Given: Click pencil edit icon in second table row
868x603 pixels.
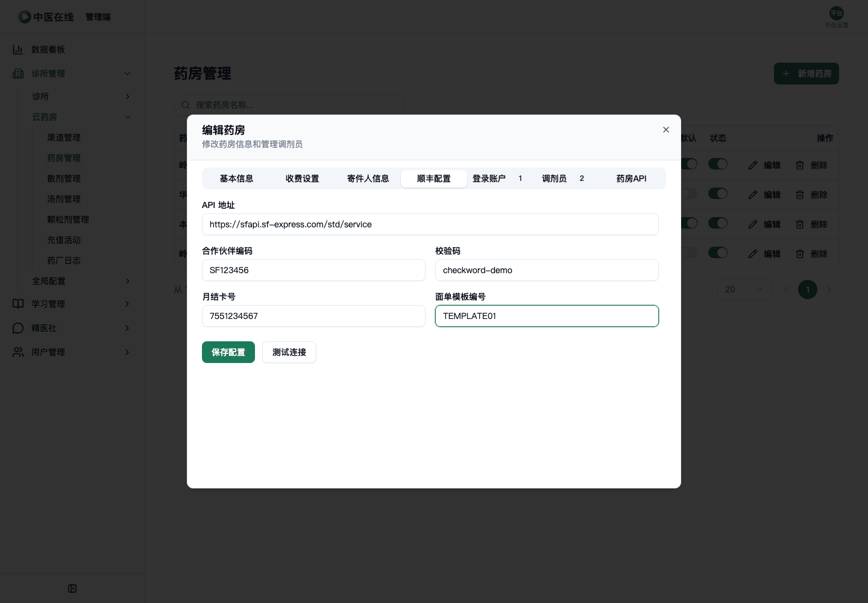Looking at the screenshot, I should [x=753, y=195].
